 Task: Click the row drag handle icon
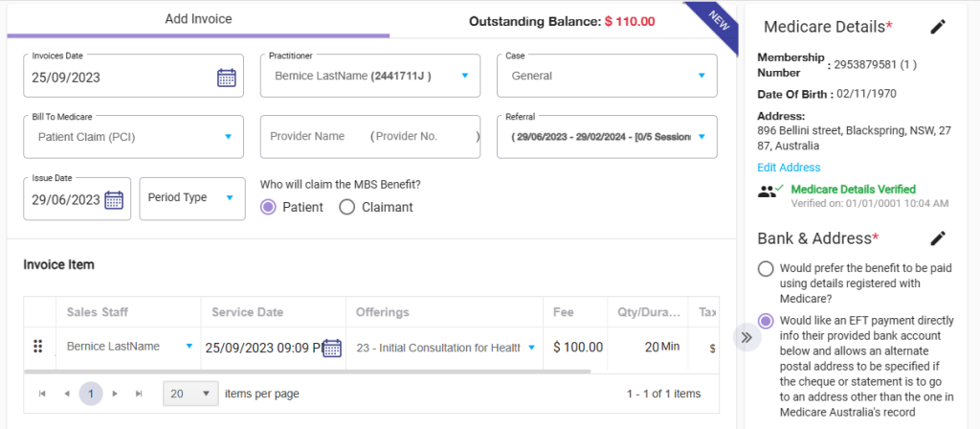click(38, 347)
